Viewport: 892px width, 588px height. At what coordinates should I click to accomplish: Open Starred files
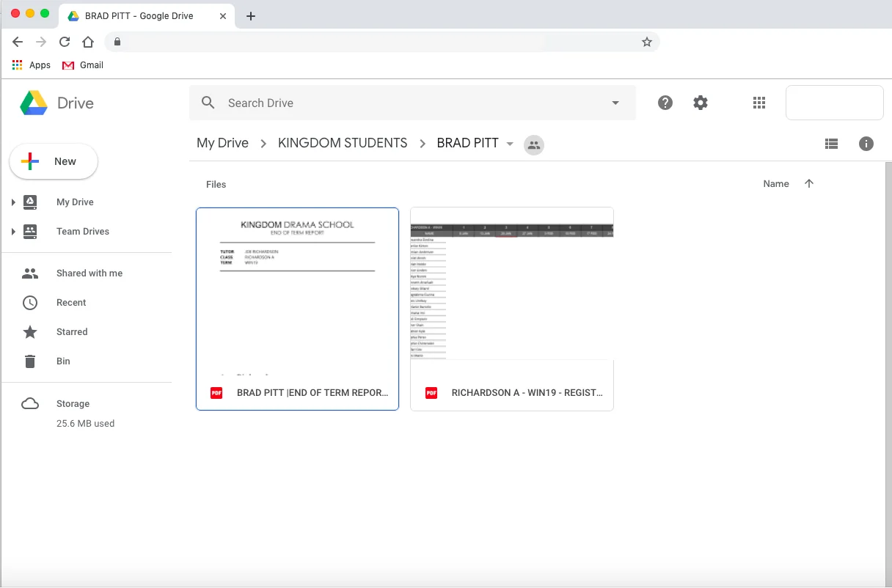click(72, 332)
